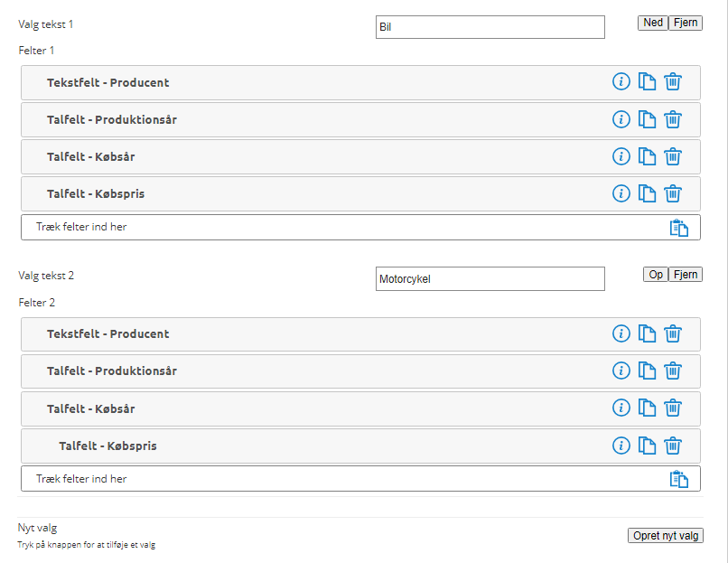Delete Talfelt - Købspris field under Motorcykel
This screenshot has width=728, height=563.
[x=673, y=446]
